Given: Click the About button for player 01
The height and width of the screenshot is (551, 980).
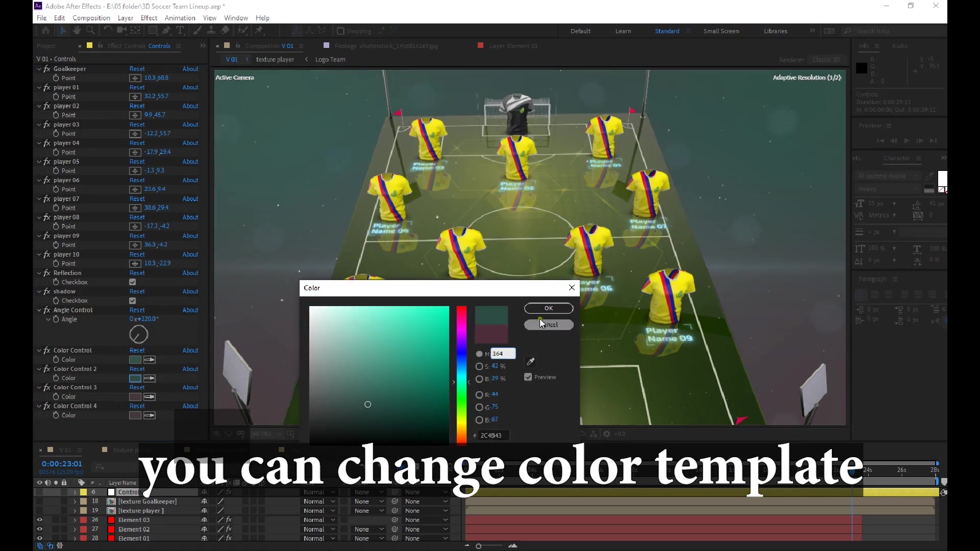Looking at the screenshot, I should 190,87.
